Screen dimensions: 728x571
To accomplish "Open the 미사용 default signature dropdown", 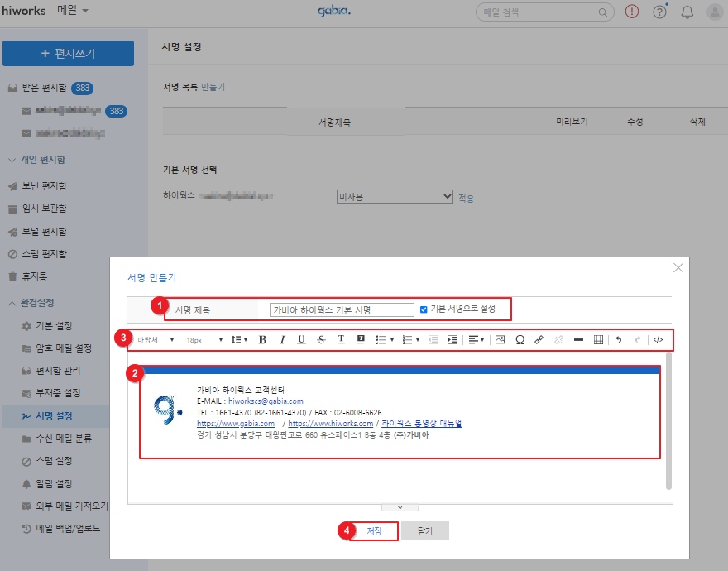I will 394,196.
